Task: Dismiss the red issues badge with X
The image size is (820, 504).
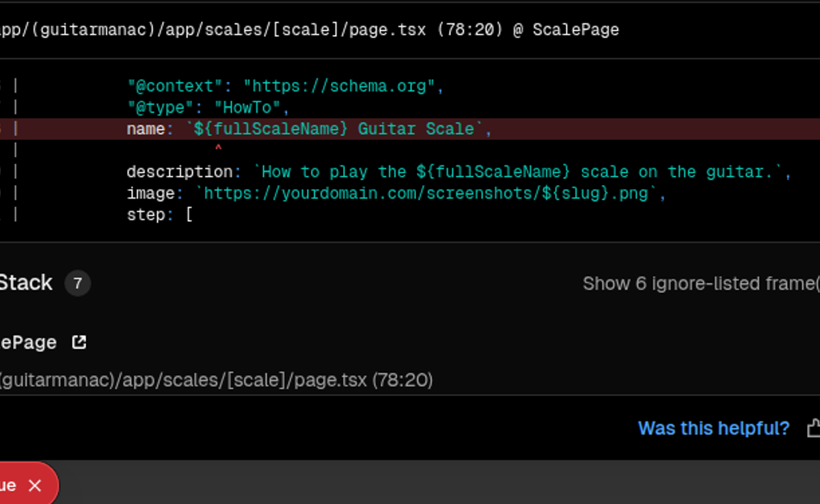Action: [x=35, y=486]
